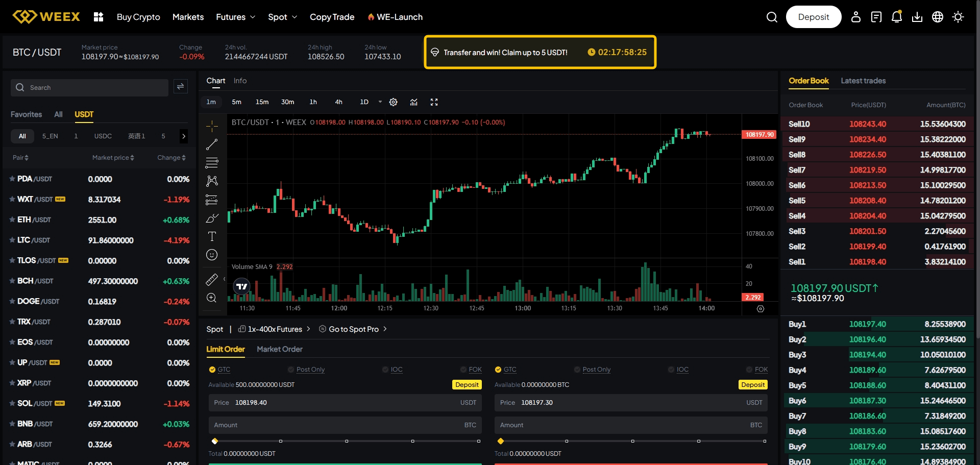Open the chart timeframe dropdown arrow
This screenshot has height=465, width=980.
(380, 102)
